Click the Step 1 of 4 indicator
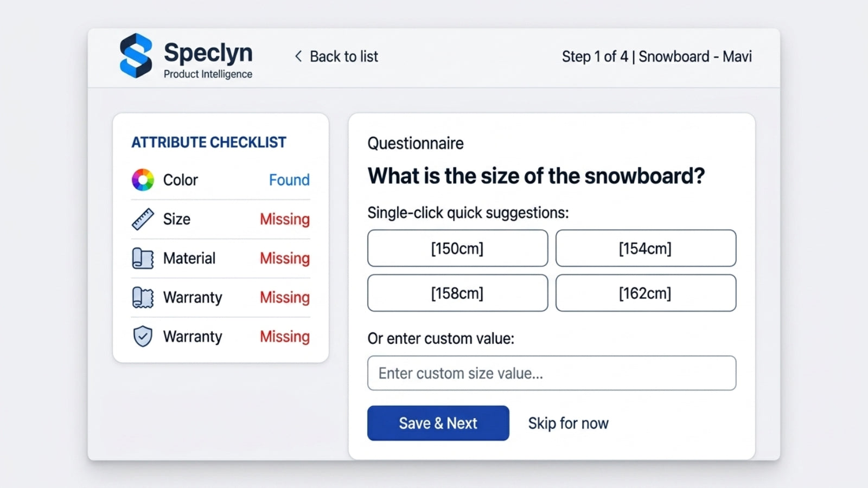This screenshot has width=868, height=488. (x=595, y=56)
